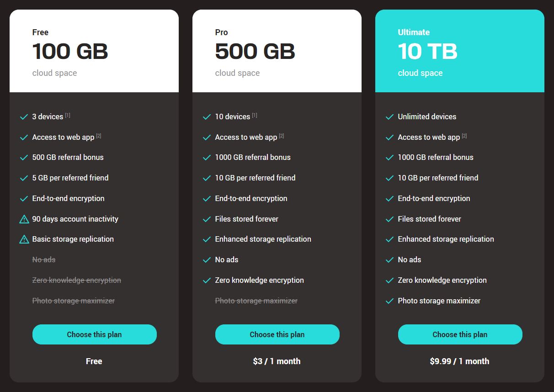This screenshot has height=392, width=554.
Task: Click the checkmark next to 3 devices
Action: pos(24,117)
